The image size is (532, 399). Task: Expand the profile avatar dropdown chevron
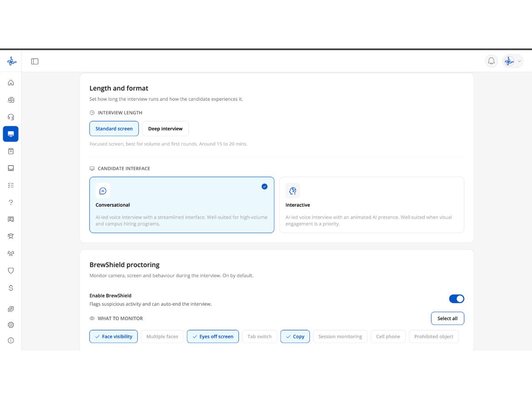click(x=519, y=61)
